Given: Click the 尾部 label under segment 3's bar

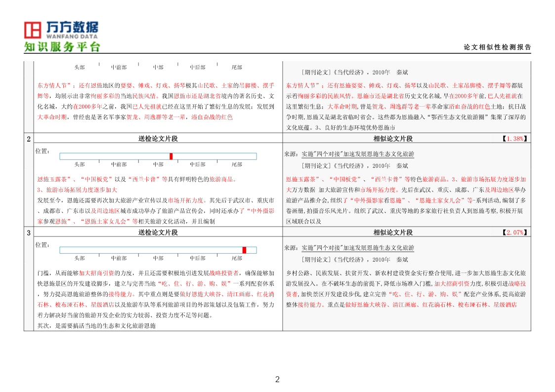Looking at the screenshot, I should pyautogui.click(x=237, y=258).
